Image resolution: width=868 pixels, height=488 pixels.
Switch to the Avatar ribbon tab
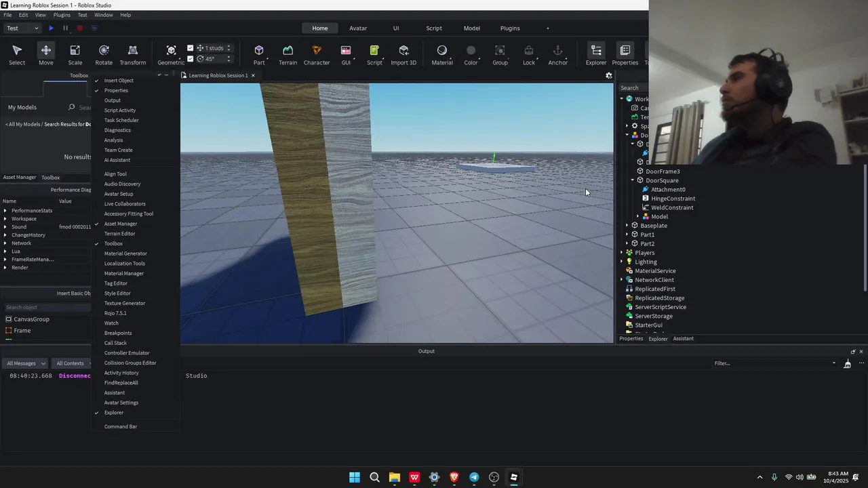pyautogui.click(x=358, y=28)
